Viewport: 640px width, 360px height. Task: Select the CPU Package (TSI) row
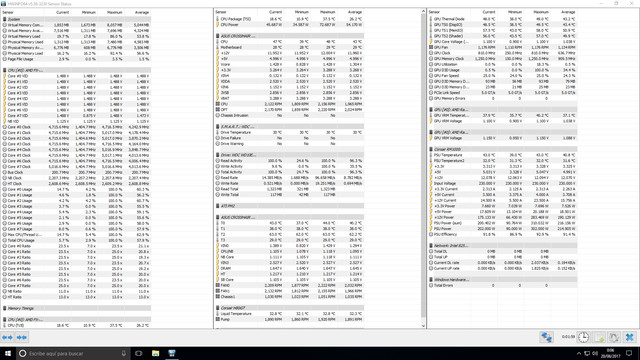[289, 19]
